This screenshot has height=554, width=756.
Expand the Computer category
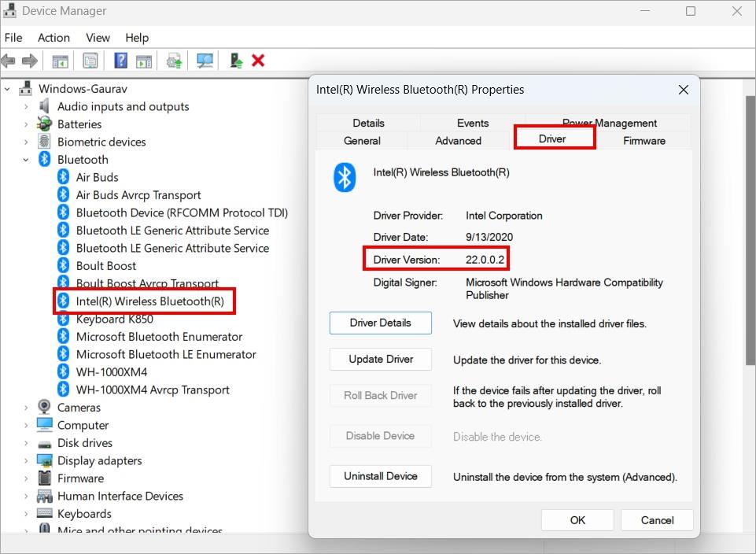coord(26,425)
